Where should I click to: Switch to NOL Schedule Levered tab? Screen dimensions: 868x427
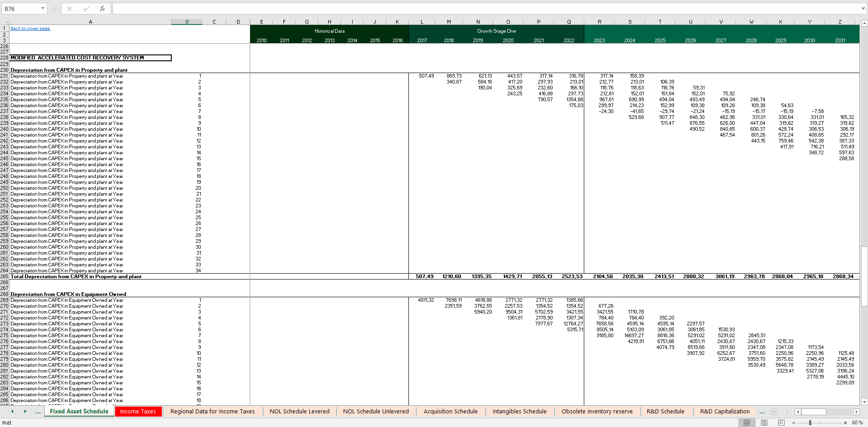300,412
